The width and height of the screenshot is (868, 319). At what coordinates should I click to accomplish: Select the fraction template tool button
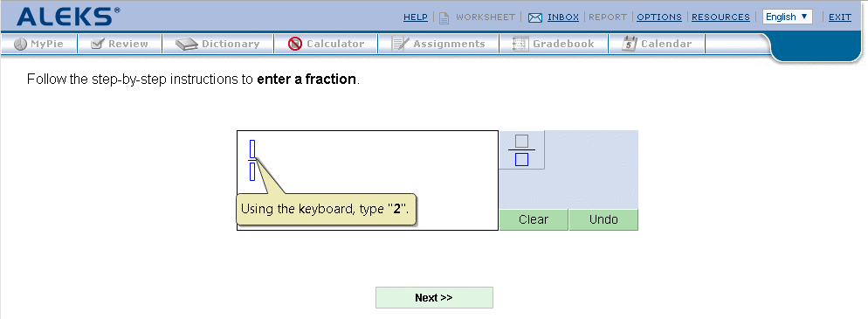coord(521,149)
